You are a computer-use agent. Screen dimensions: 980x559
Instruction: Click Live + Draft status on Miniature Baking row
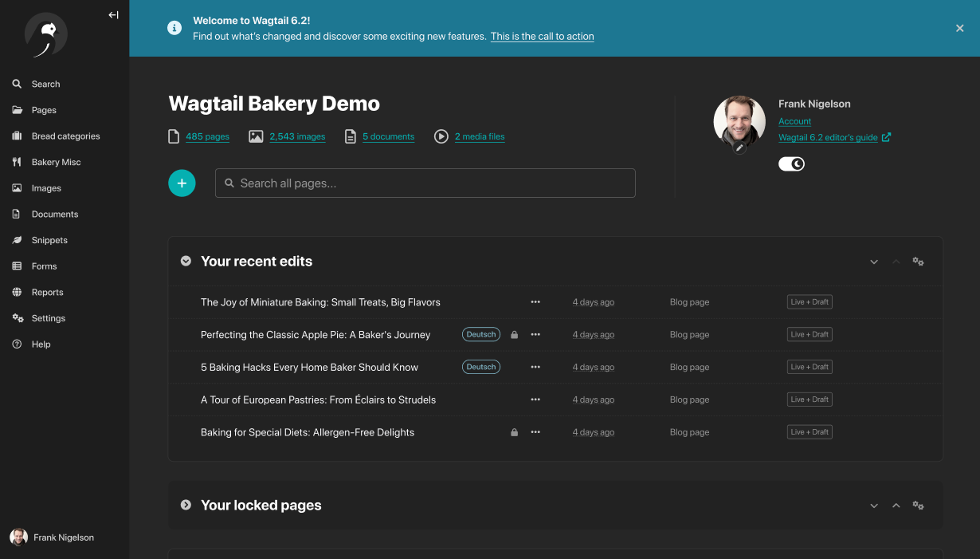click(809, 301)
